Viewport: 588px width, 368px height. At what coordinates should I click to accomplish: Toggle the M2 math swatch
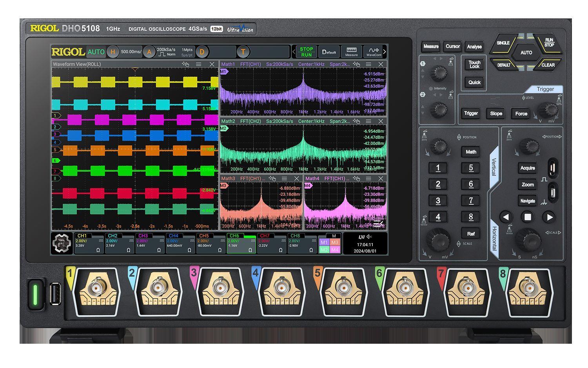[324, 250]
